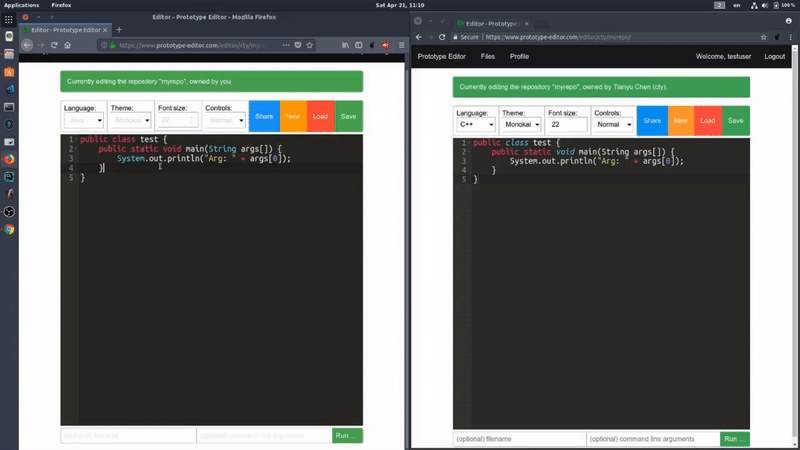Open the Firefox menu in the top bar
This screenshot has width=800, height=450.
tap(61, 5)
